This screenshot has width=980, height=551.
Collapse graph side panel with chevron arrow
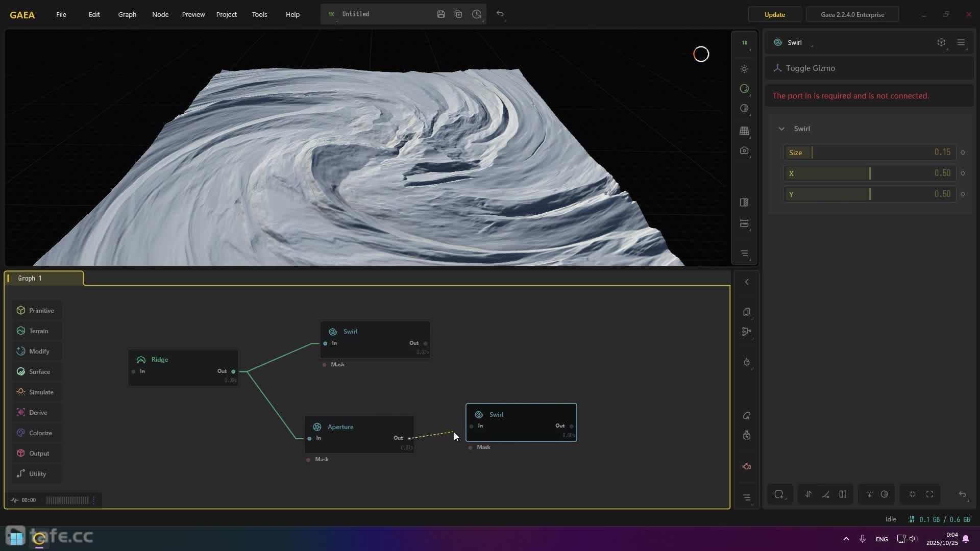(747, 282)
